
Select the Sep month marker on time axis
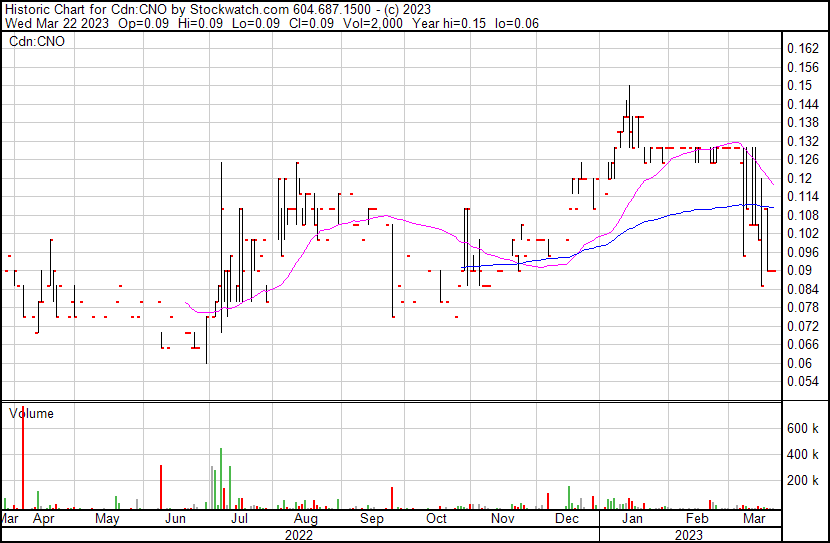[x=372, y=520]
